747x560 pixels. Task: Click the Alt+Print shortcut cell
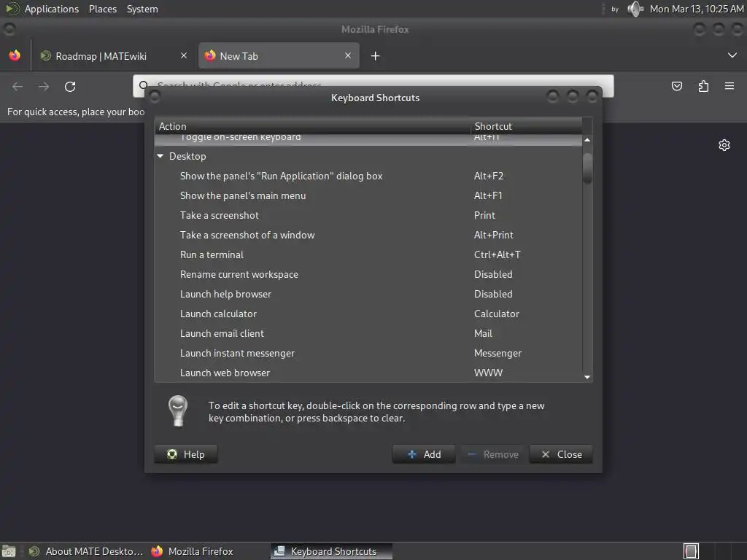tap(494, 236)
